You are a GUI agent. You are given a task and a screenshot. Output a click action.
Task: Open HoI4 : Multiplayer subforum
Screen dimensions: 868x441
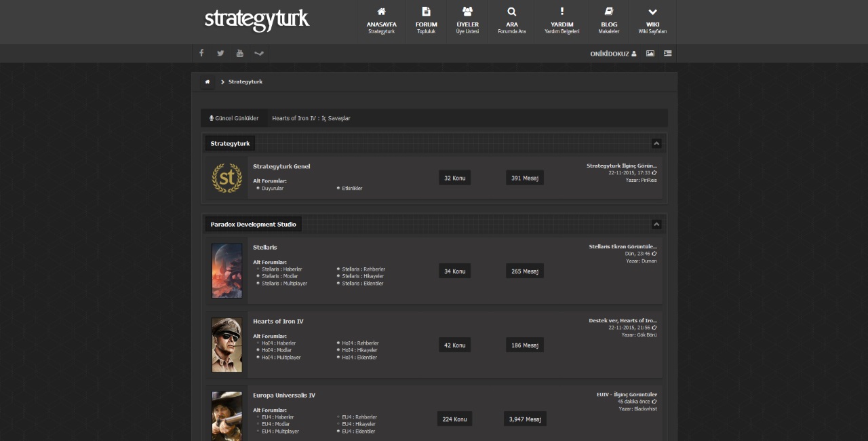point(281,358)
